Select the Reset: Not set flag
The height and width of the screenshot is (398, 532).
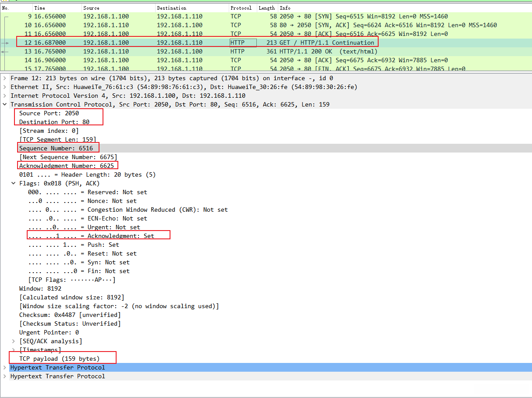(x=82, y=253)
